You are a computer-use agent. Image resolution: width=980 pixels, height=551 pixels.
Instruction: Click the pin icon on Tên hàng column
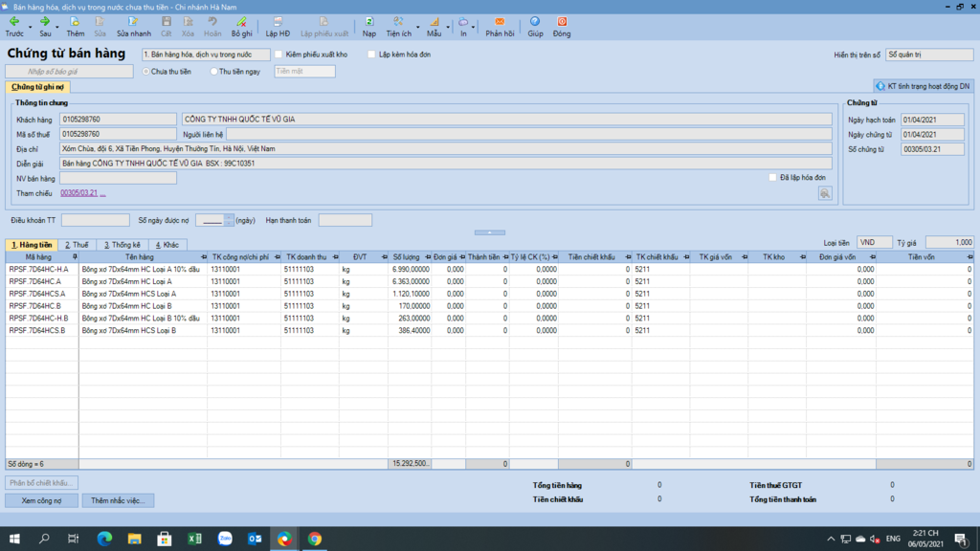point(204,256)
